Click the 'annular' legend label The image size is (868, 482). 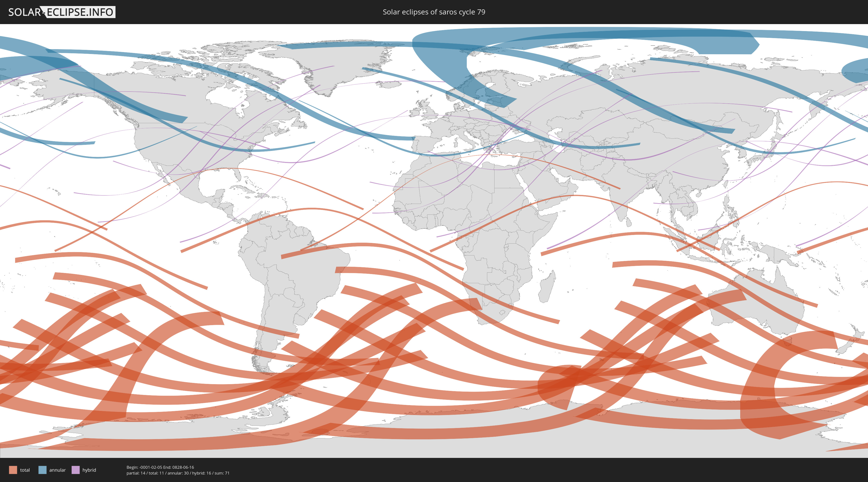[57, 470]
